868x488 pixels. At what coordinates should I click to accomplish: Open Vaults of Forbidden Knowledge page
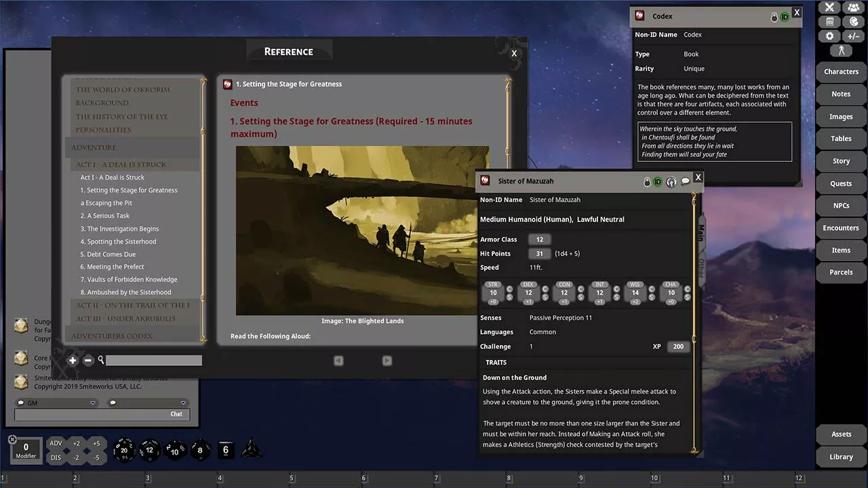coord(129,279)
